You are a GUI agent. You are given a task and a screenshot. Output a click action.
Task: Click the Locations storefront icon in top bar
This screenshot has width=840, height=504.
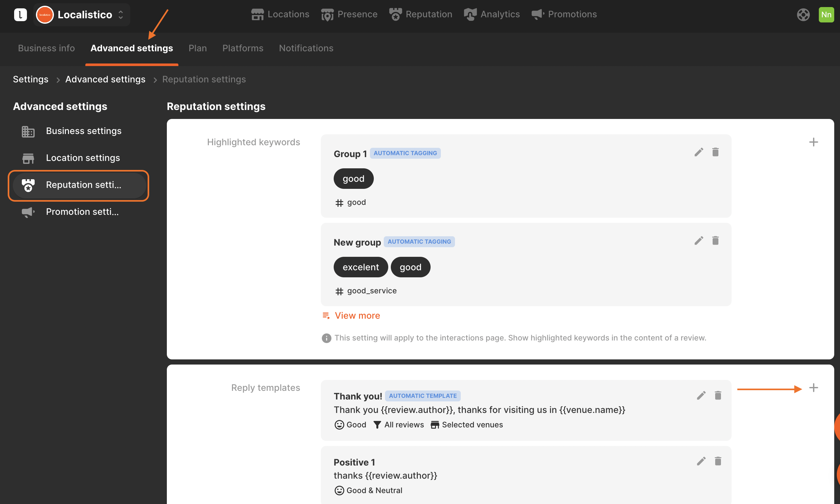(x=257, y=15)
